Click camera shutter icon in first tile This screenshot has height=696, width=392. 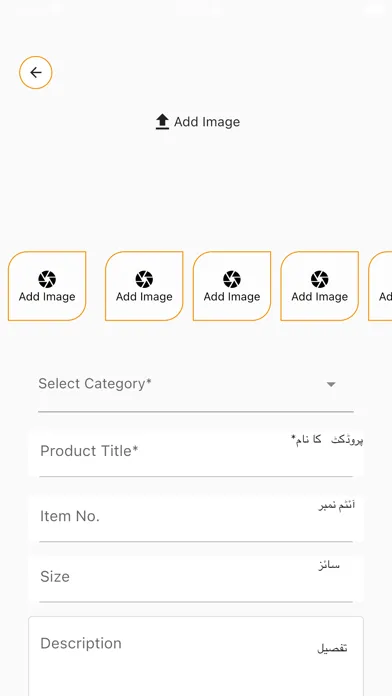[47, 279]
